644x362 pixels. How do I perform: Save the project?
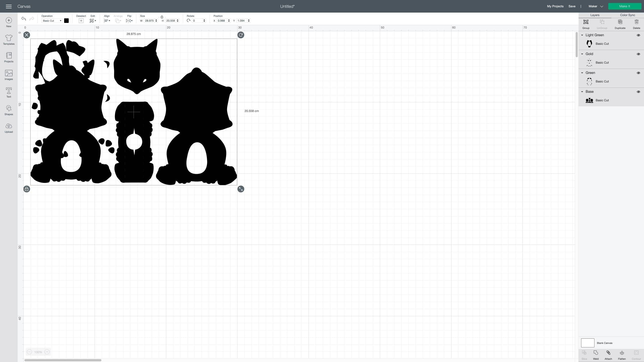572,6
